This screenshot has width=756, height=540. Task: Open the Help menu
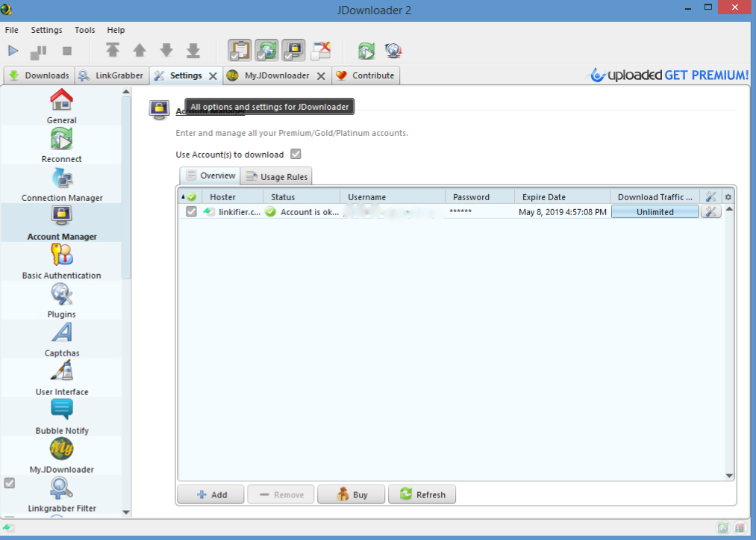116,30
